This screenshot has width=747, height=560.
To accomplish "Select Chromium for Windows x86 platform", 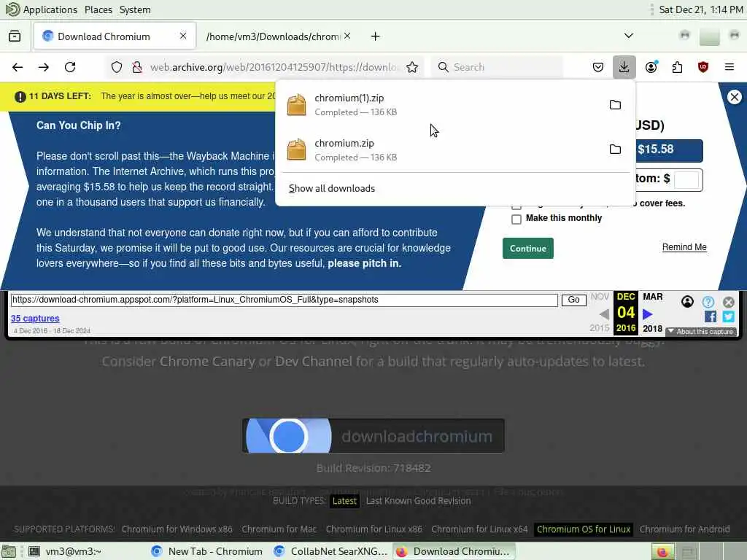I will pyautogui.click(x=177, y=529).
